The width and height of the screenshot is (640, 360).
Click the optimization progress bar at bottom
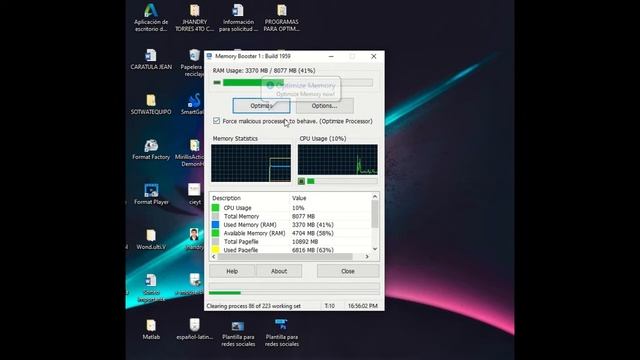[294, 293]
